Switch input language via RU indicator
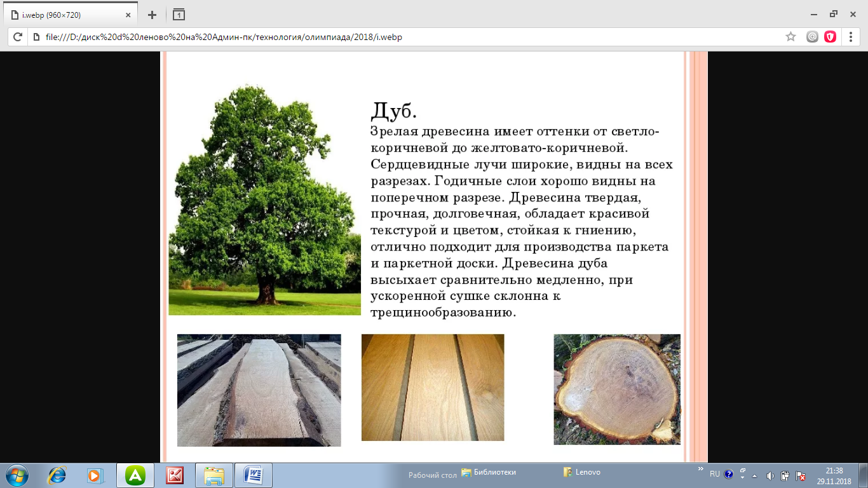 tap(715, 474)
